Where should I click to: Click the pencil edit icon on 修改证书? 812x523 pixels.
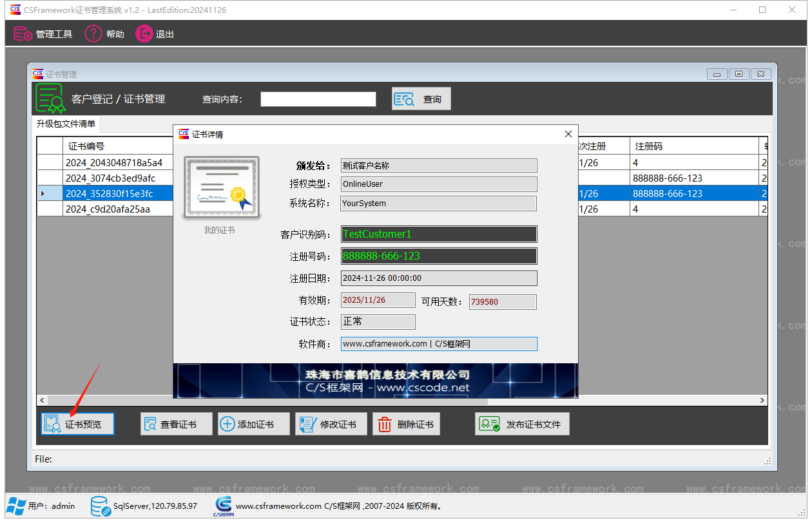pos(307,424)
